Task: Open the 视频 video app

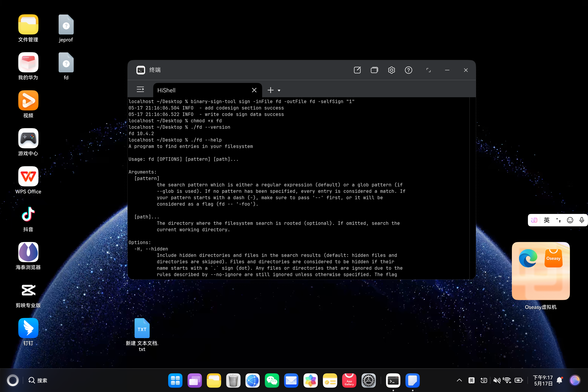Action: tap(28, 104)
